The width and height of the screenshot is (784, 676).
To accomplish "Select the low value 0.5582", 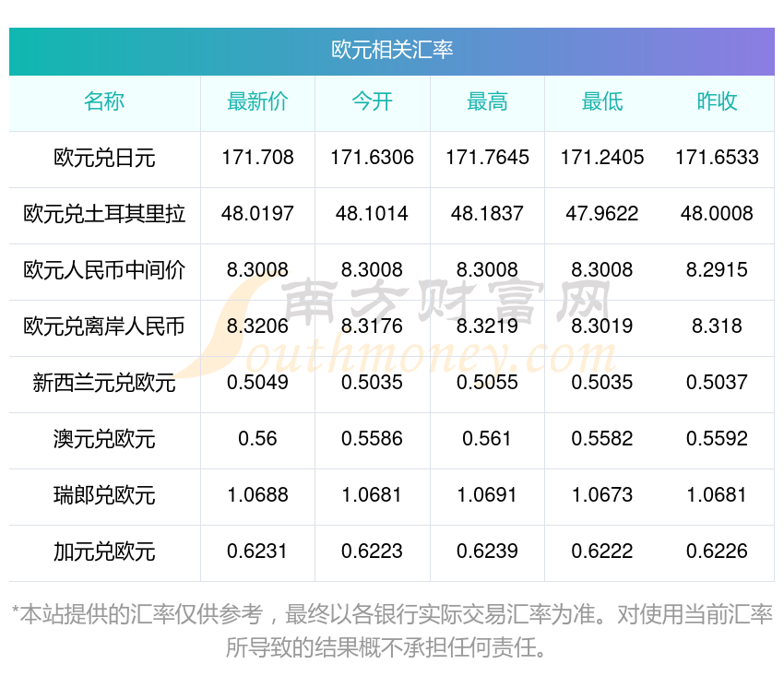I will click(x=602, y=438).
